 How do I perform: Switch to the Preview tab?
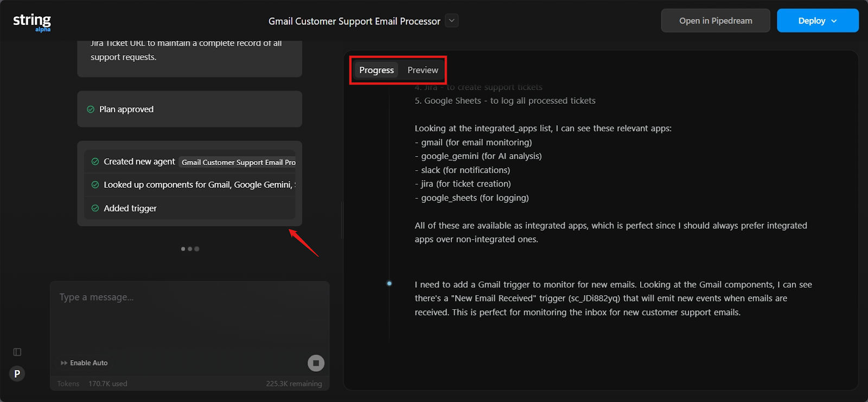(423, 70)
